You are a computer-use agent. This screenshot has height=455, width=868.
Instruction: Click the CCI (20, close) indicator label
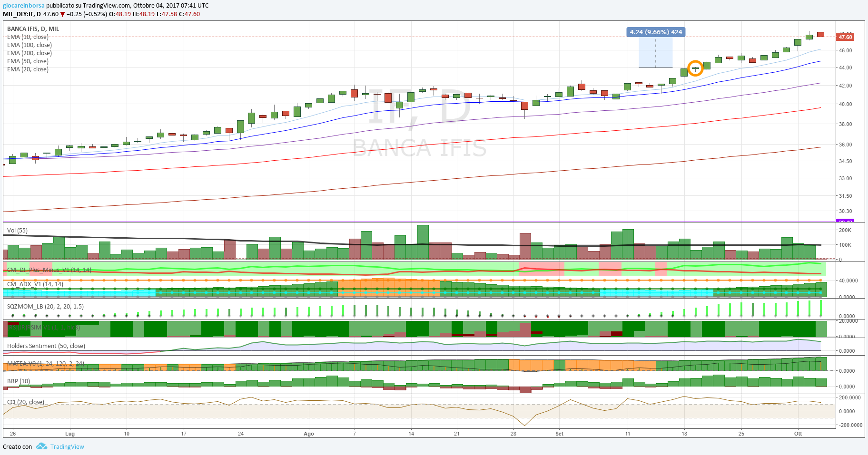tap(26, 402)
